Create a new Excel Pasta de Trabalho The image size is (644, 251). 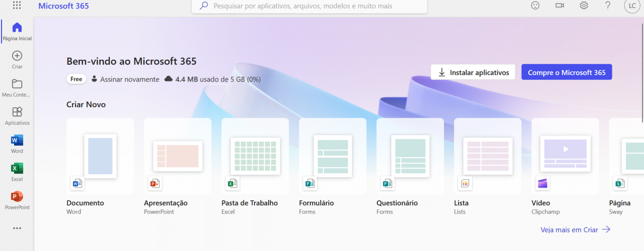255,156
